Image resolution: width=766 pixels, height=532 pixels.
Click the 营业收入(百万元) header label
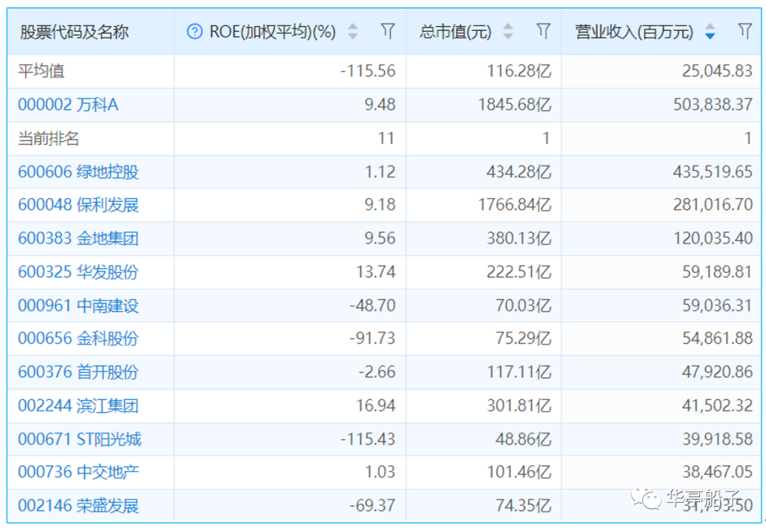coord(634,32)
